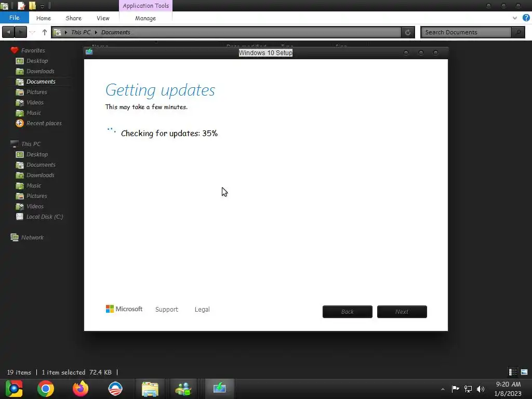532x399 pixels.
Task: Open Google Chrome from the taskbar
Action: click(x=46, y=389)
